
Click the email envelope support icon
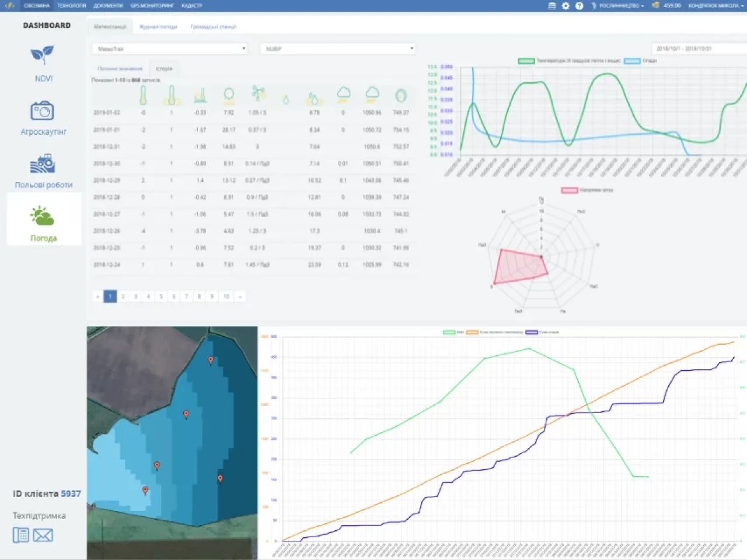click(x=43, y=534)
